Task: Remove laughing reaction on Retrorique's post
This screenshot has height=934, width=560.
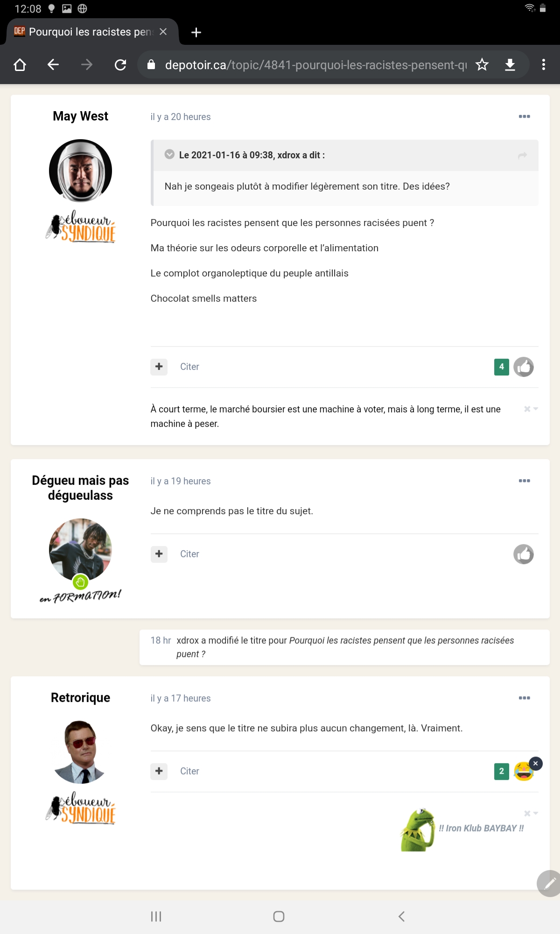Action: click(536, 763)
